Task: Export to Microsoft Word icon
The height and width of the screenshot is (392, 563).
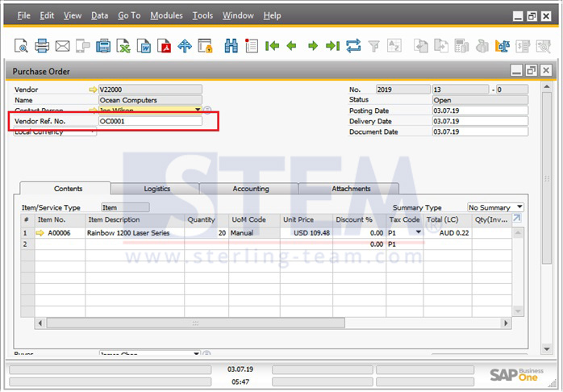Action: click(x=144, y=46)
